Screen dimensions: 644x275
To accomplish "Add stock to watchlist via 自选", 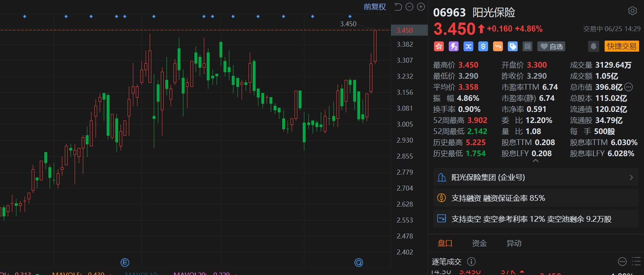I will pyautogui.click(x=552, y=46).
